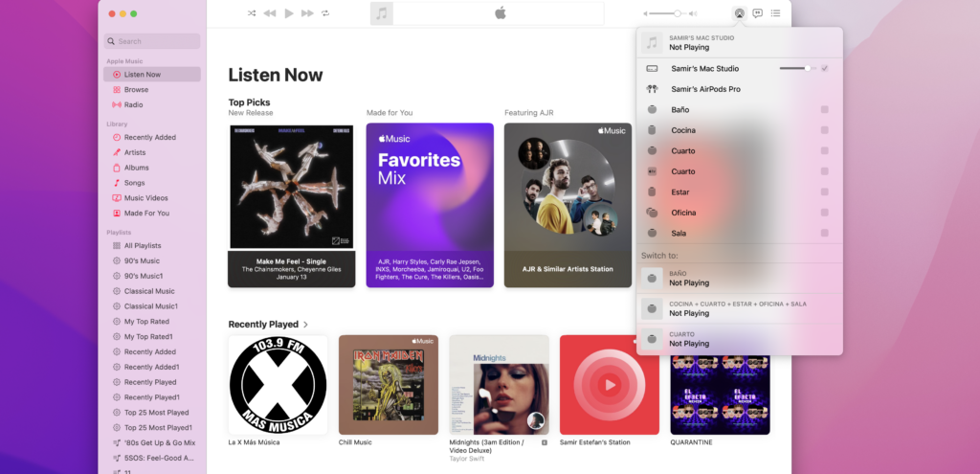Click the playlist icon beside '80s Get Up & Go Mix

(x=116, y=442)
